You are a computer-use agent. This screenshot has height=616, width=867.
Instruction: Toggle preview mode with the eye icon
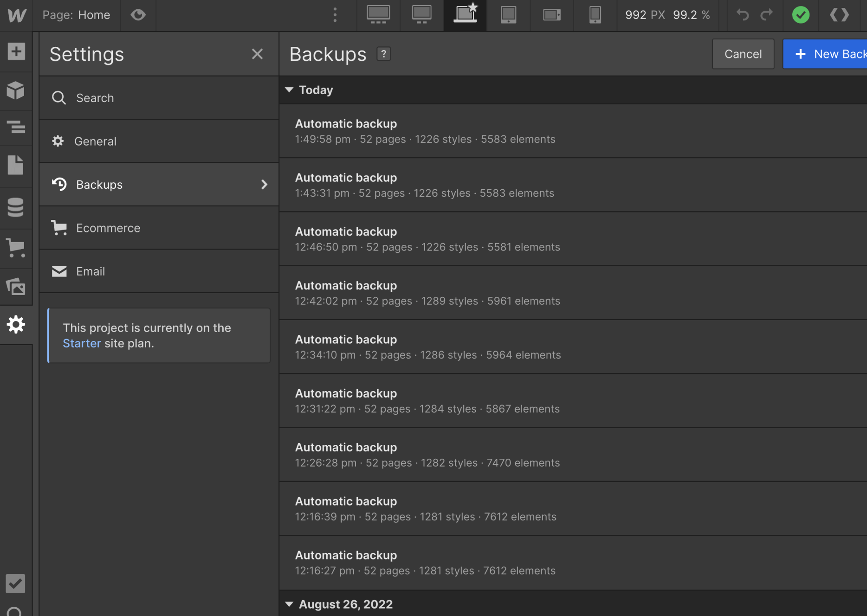click(138, 15)
